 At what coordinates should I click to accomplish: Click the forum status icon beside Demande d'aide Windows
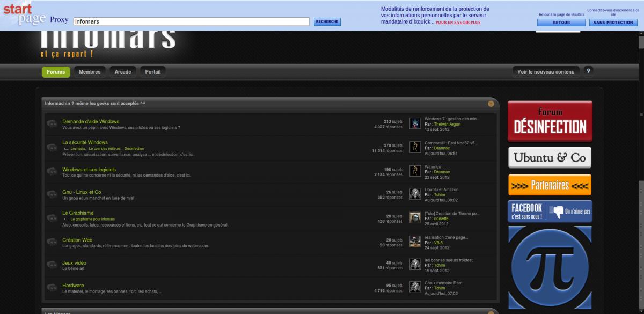52,124
